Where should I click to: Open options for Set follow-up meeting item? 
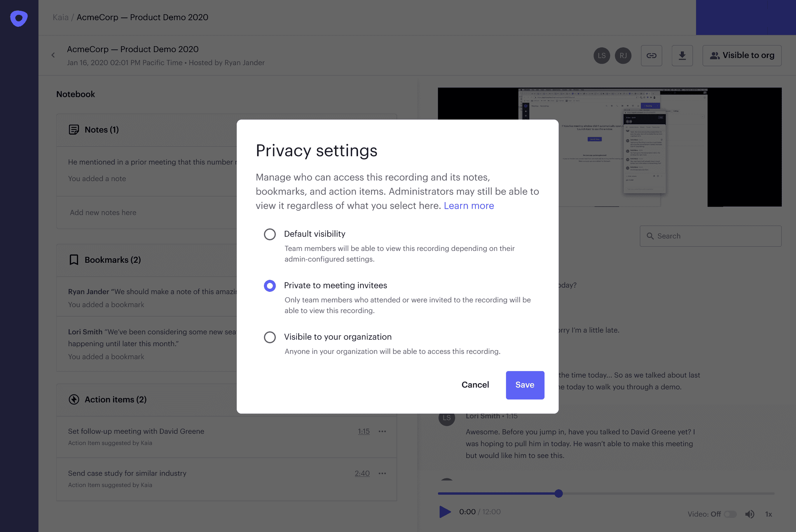coord(382,431)
